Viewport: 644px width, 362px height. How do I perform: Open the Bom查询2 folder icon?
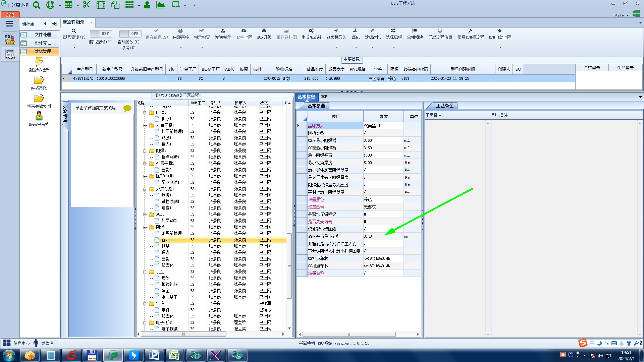point(39,80)
